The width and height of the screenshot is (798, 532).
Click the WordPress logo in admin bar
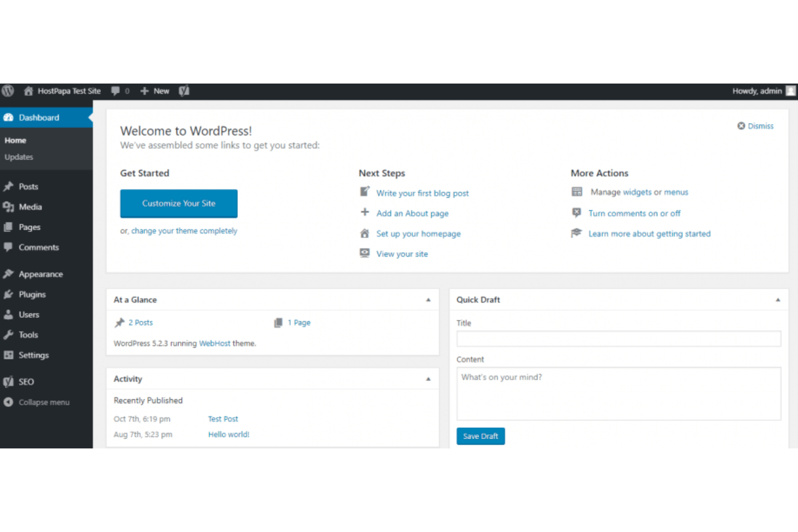pos(8,91)
